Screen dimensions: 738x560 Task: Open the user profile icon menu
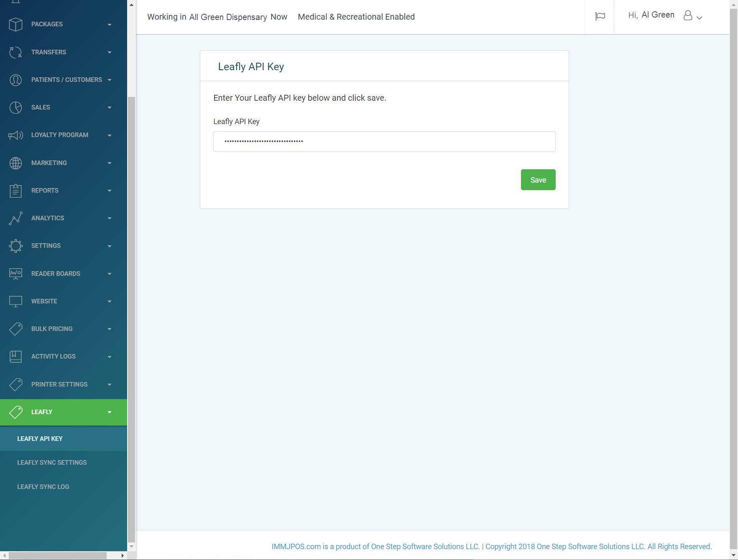click(688, 15)
